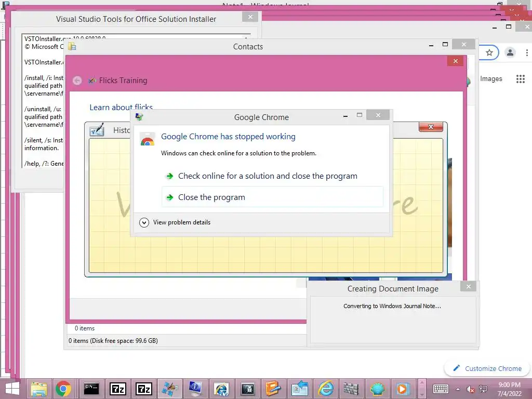
Task: Close the Google Chrome error dialog
Action: [x=378, y=115]
